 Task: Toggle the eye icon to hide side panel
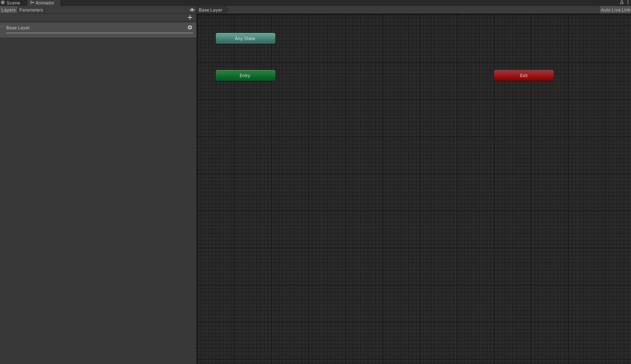(x=192, y=10)
